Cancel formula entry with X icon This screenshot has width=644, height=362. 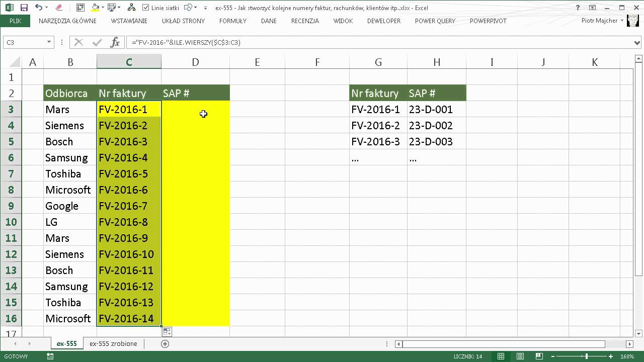point(78,42)
